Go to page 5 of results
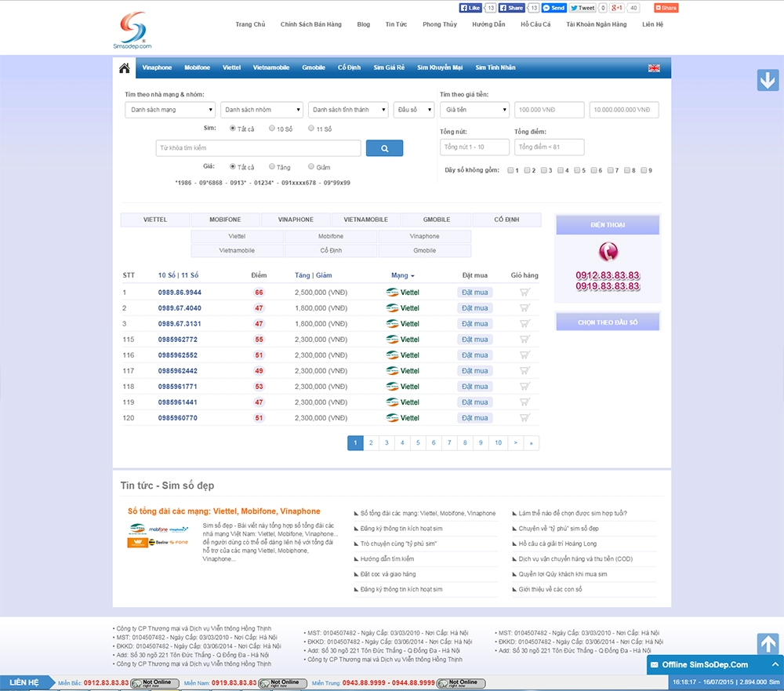This screenshot has width=784, height=691. pyautogui.click(x=418, y=443)
